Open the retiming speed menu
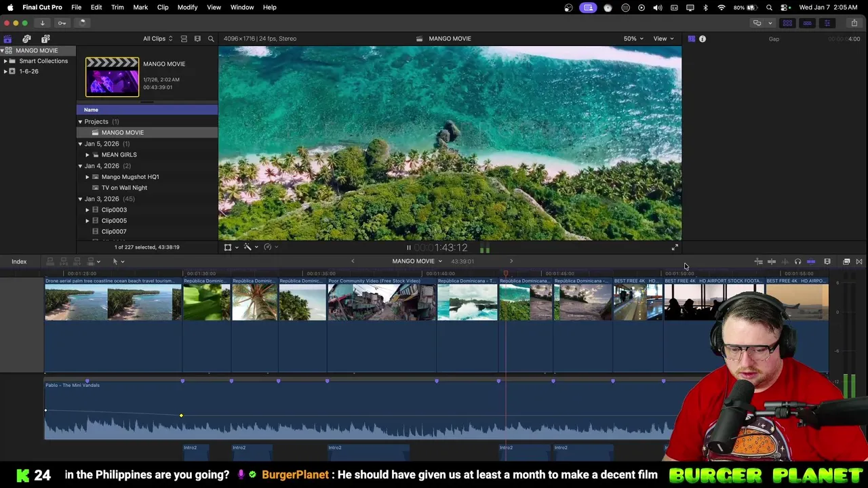 (271, 247)
